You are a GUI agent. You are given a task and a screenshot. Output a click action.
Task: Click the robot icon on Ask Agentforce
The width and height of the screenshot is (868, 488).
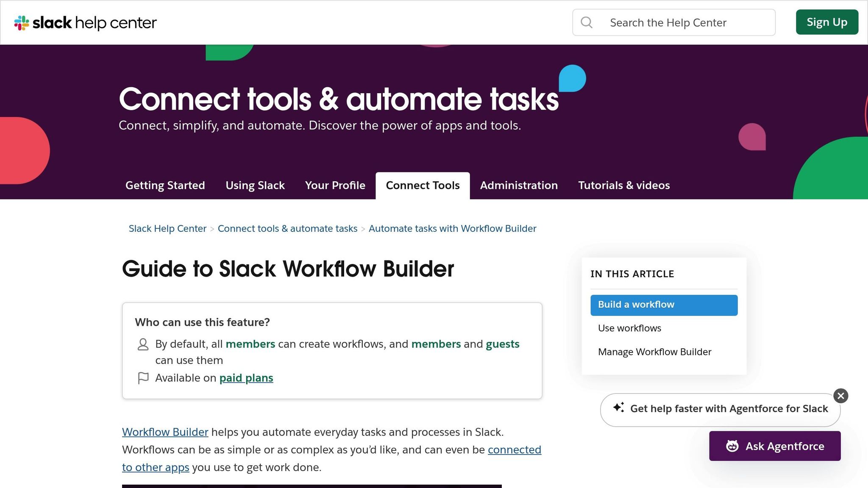[733, 446]
